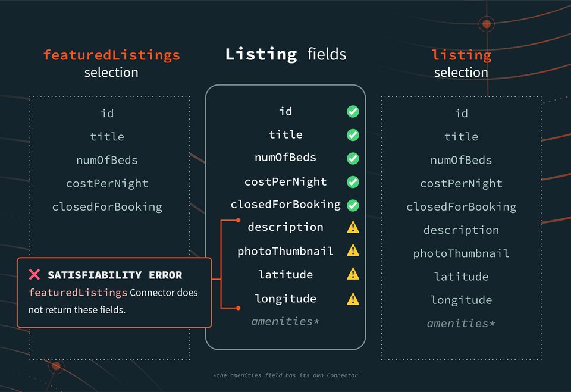Image resolution: width=571 pixels, height=392 pixels.
Task: Click featuredListings inside the error message
Action: tap(78, 293)
